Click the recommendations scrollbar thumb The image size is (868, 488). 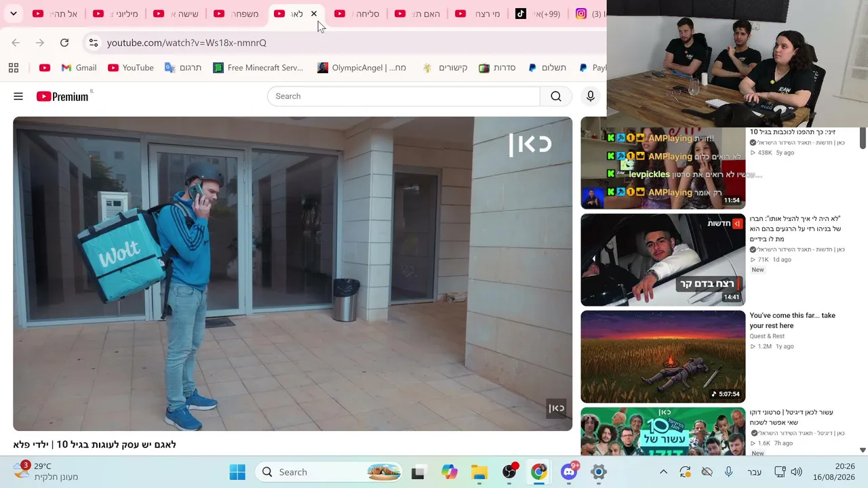[x=863, y=137]
